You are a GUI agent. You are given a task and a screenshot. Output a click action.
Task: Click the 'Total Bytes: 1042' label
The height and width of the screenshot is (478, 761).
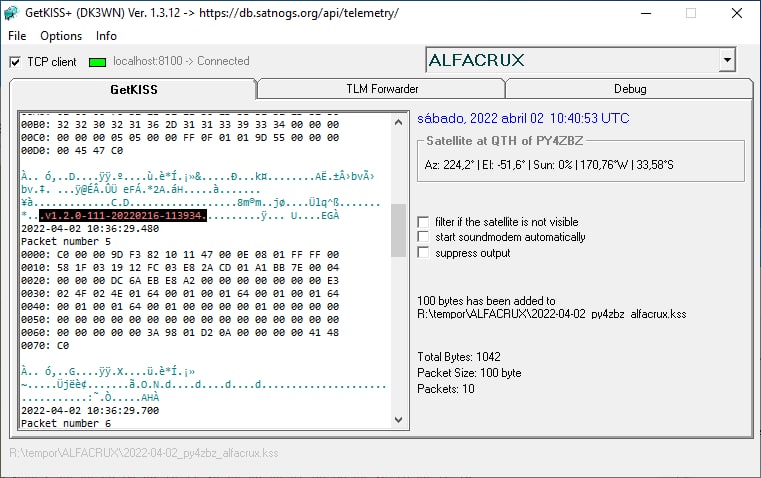[459, 357]
